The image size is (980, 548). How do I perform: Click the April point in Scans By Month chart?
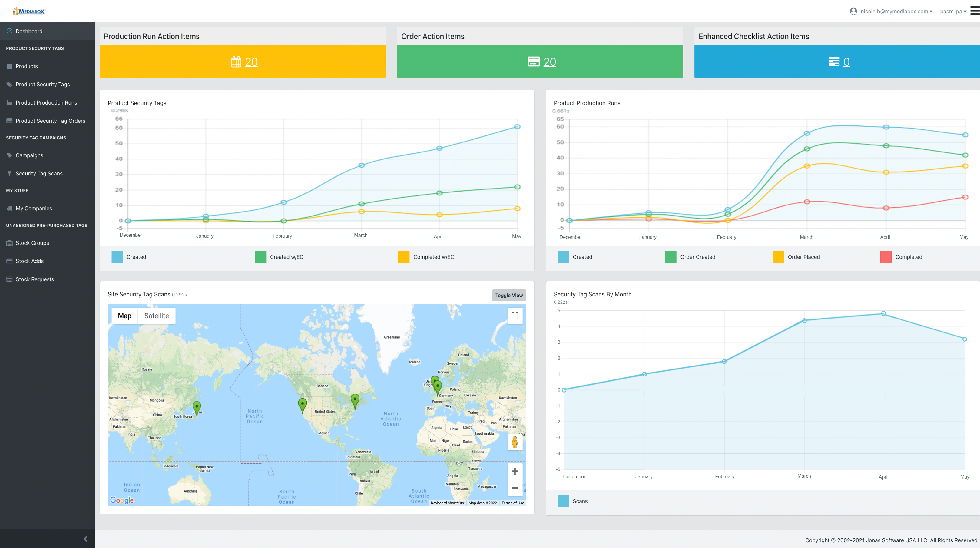point(883,314)
